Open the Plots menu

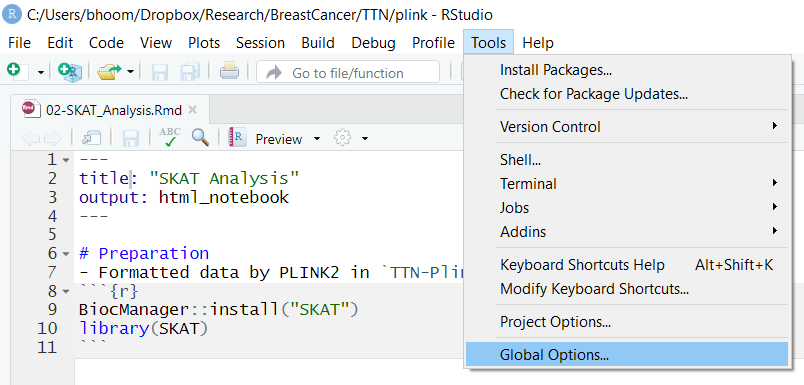[x=204, y=43]
